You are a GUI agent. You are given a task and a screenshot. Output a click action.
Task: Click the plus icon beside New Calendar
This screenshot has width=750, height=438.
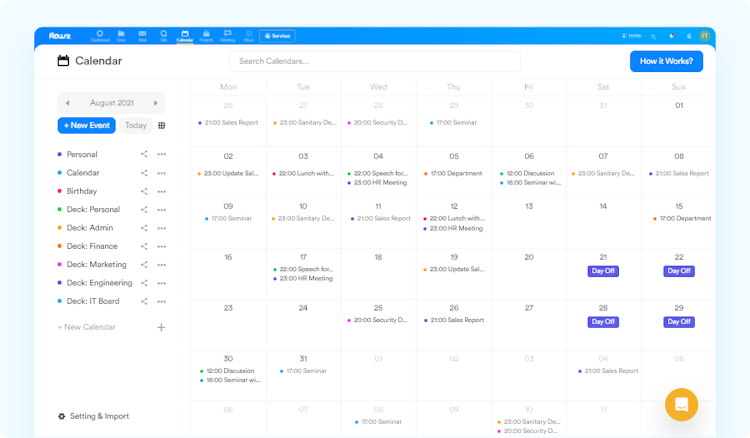tap(161, 327)
